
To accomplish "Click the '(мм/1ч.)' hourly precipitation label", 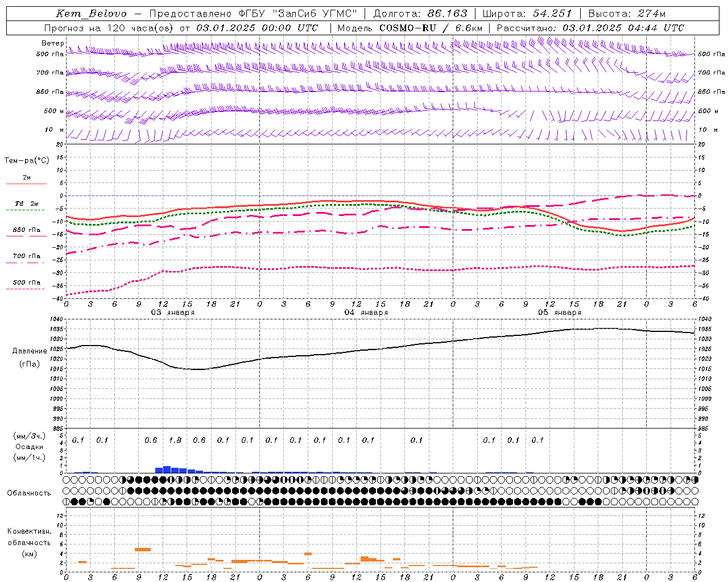I will (30, 458).
